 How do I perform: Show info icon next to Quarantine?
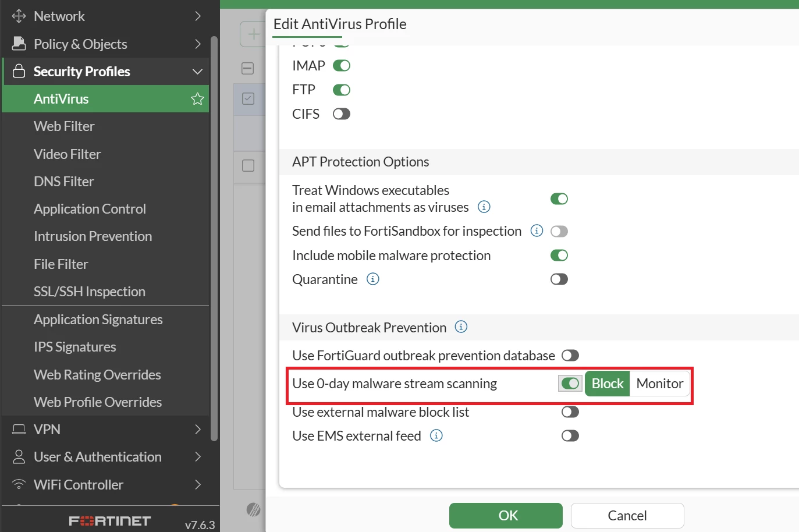click(x=372, y=279)
